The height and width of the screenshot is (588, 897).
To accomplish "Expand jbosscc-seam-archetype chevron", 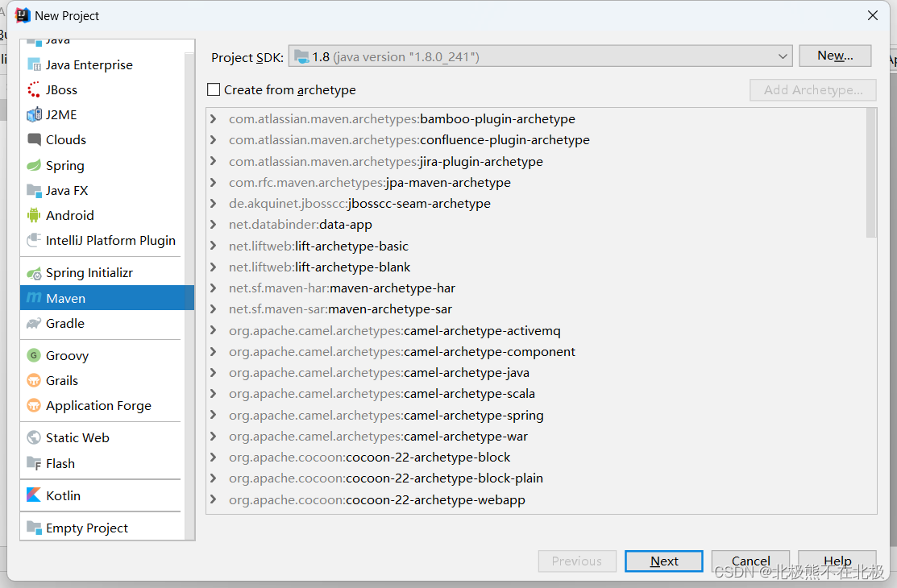I will click(x=214, y=203).
